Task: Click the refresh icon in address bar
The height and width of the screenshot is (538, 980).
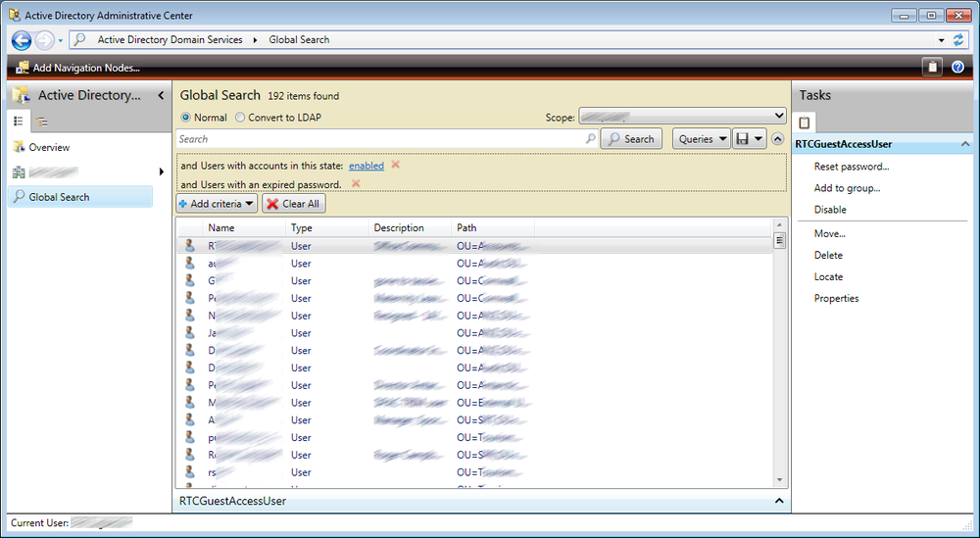Action: (x=958, y=40)
